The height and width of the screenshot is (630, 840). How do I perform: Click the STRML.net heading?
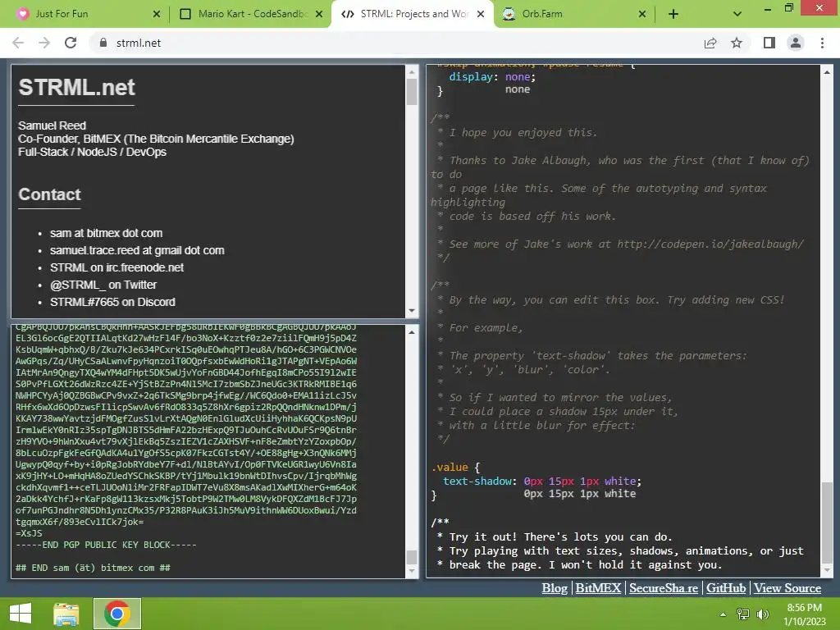click(76, 87)
